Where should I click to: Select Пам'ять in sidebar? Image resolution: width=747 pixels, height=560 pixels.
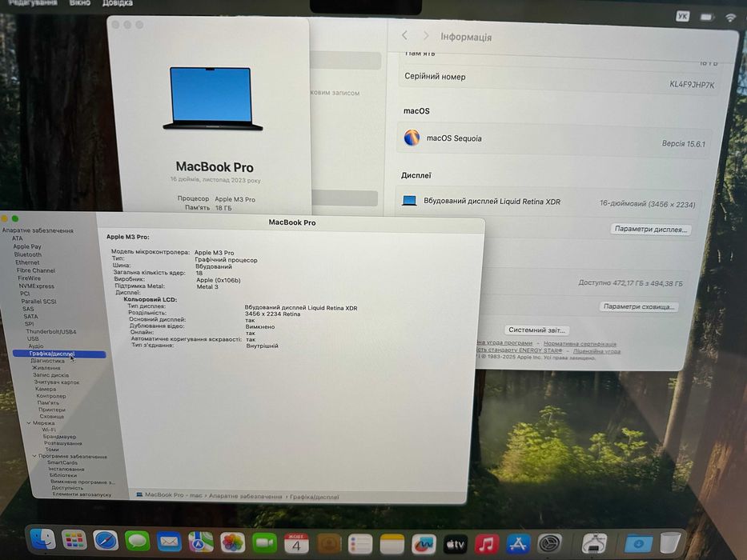coord(48,402)
